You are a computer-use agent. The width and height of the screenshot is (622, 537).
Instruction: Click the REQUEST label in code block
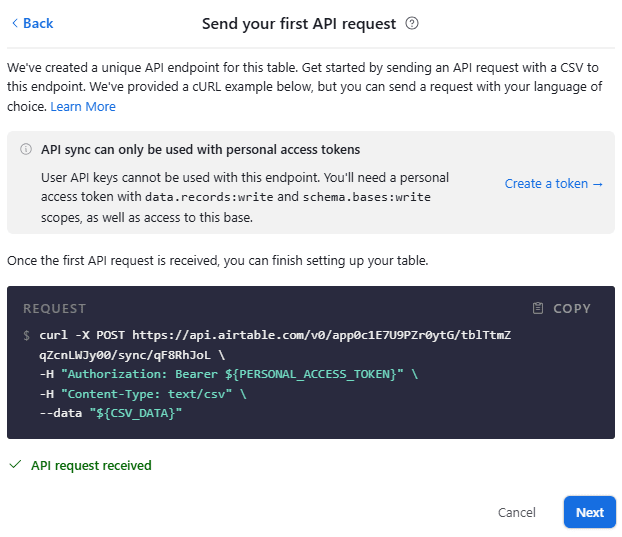(55, 309)
